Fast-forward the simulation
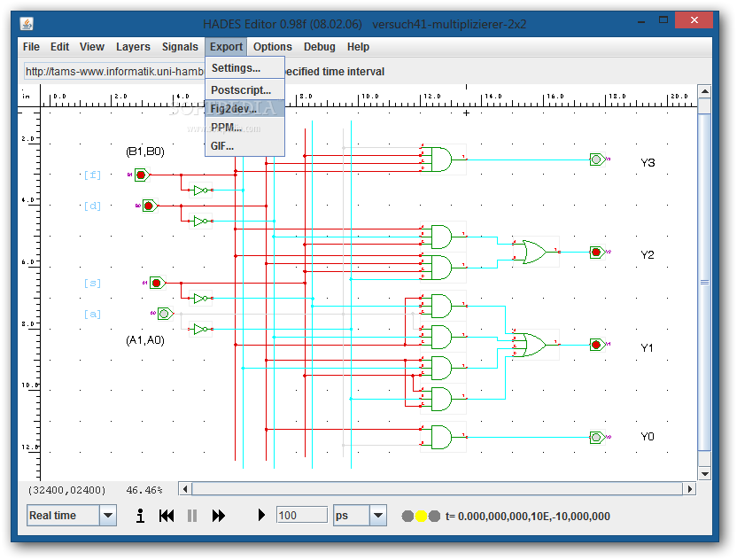737x560 pixels. click(219, 516)
